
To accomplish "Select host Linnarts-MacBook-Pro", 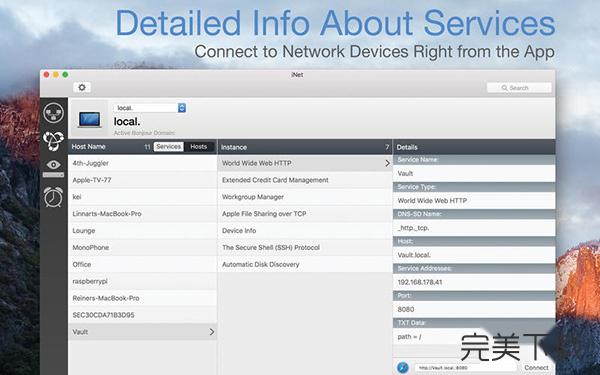I will click(142, 214).
